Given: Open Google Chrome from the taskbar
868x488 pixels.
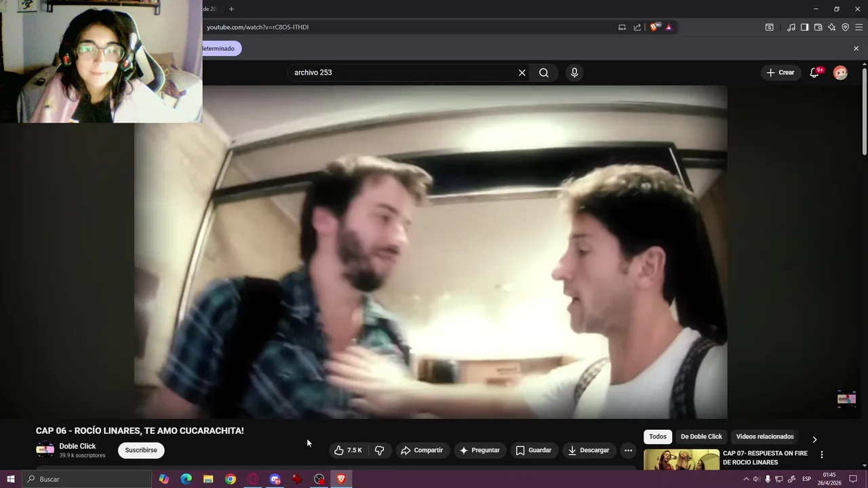Looking at the screenshot, I should point(231,479).
